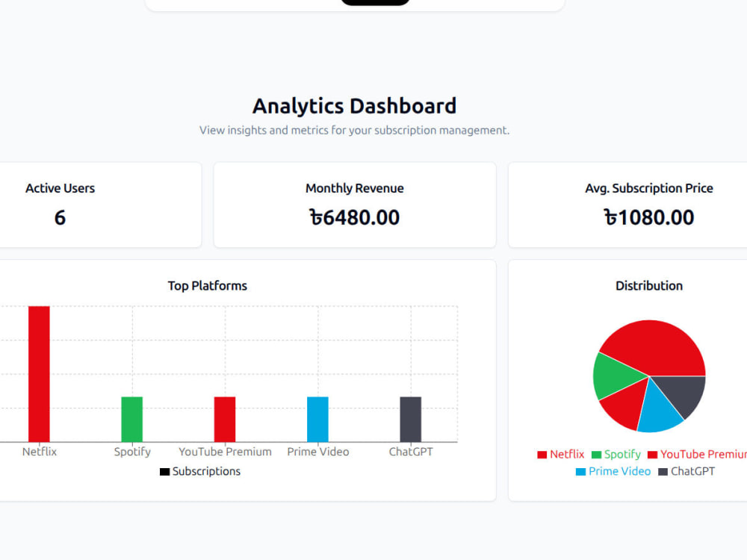Image resolution: width=747 pixels, height=560 pixels.
Task: Toggle Netflix legend item in Distribution
Action: [561, 454]
